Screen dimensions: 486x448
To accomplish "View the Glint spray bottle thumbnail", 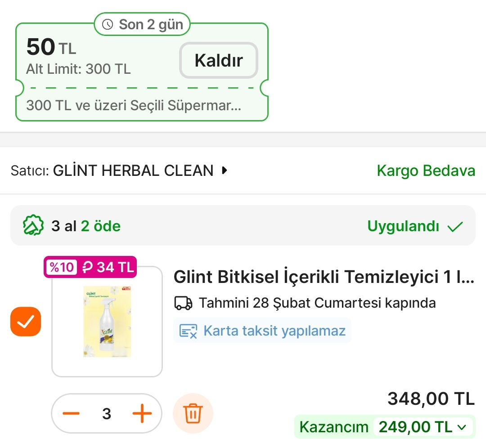I will [107, 322].
